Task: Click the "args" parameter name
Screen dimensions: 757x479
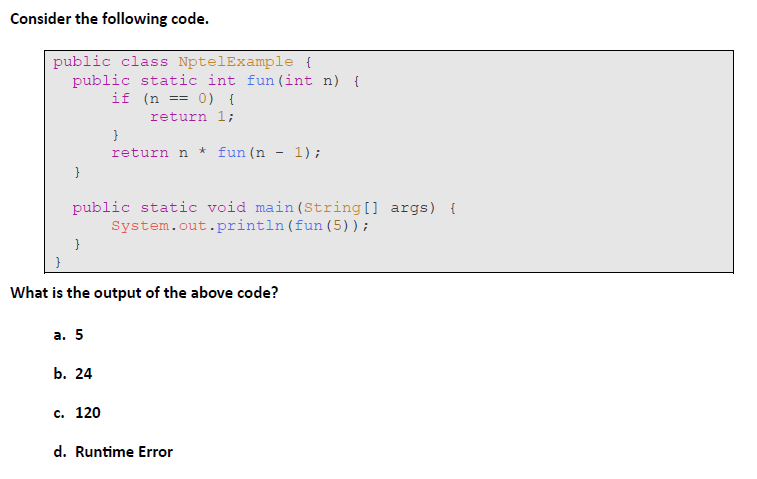Action: 410,207
